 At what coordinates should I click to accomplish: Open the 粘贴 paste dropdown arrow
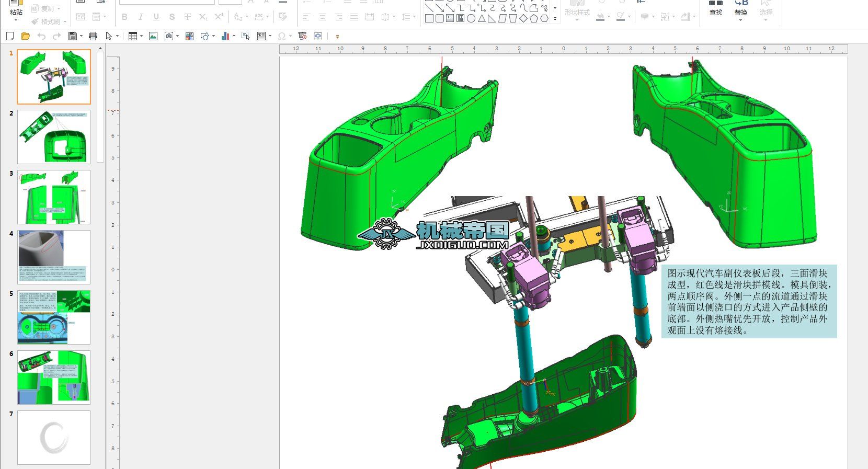pyautogui.click(x=16, y=20)
